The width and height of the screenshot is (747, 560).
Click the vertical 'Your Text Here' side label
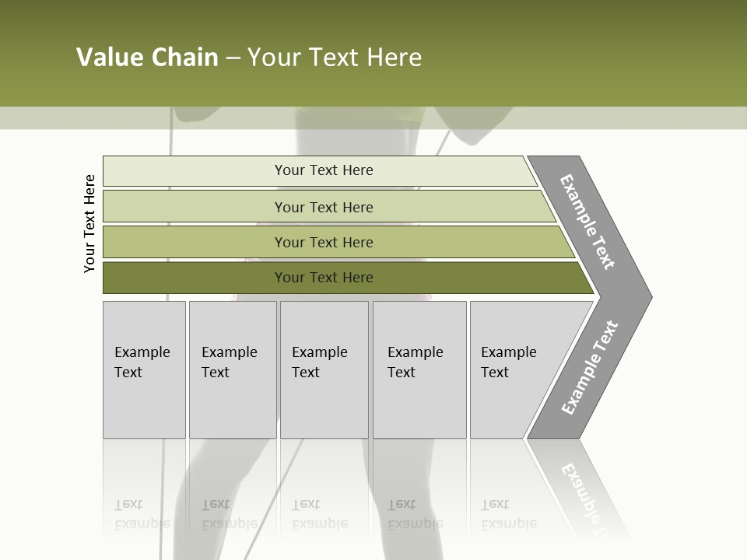[89, 223]
